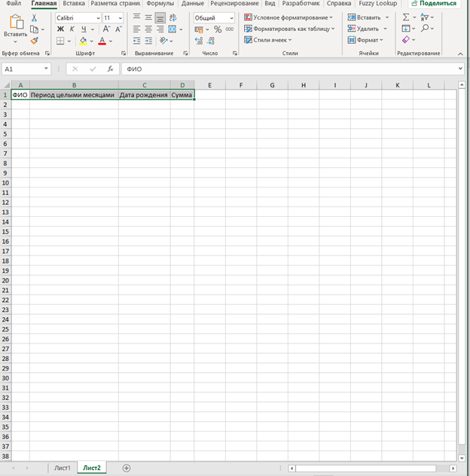
Task: Increase indent icon
Action: coord(148,41)
